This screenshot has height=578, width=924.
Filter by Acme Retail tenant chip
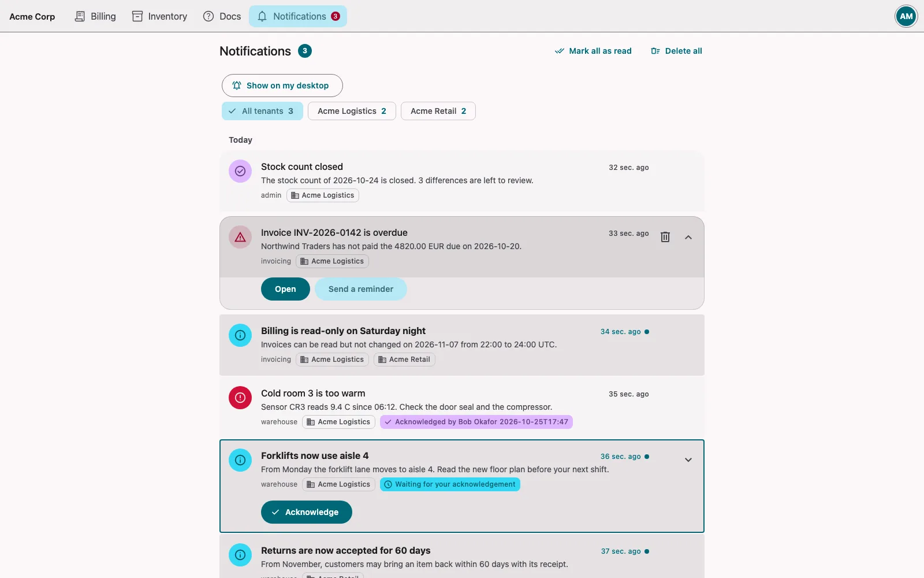[x=438, y=111]
